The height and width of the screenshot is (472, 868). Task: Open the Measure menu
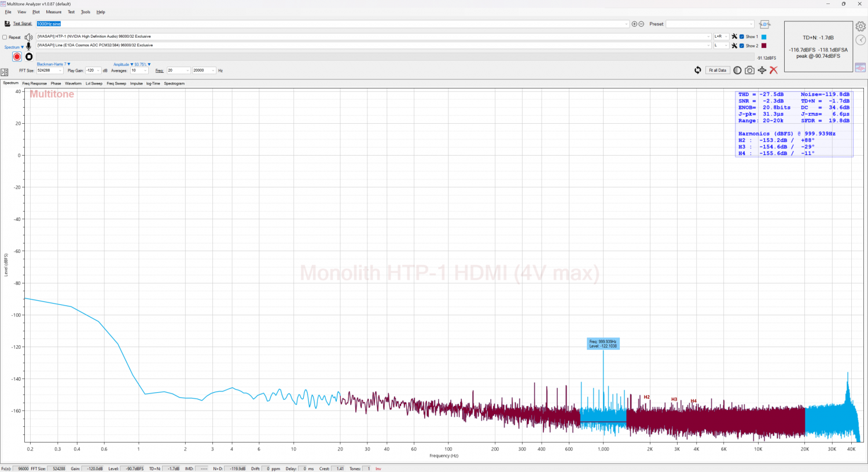click(54, 12)
